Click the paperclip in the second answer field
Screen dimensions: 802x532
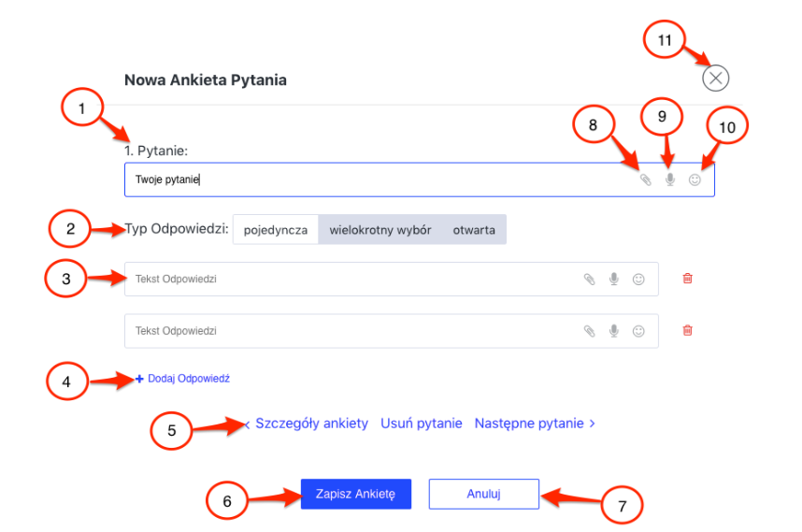pyautogui.click(x=589, y=331)
